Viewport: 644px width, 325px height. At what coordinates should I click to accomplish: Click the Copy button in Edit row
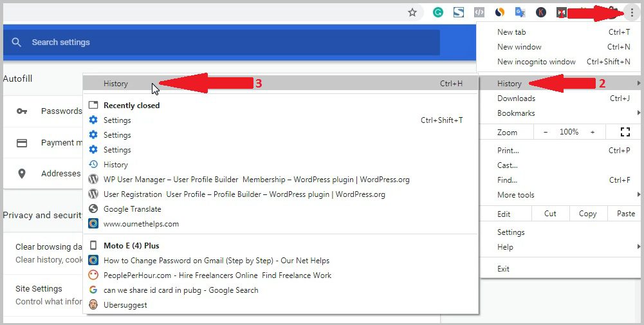(x=588, y=214)
